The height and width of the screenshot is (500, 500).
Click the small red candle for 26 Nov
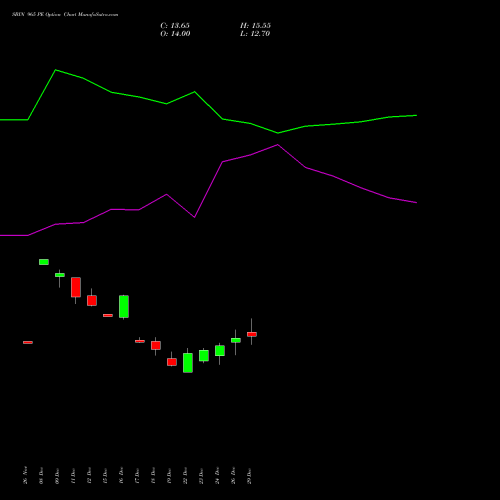point(28,342)
